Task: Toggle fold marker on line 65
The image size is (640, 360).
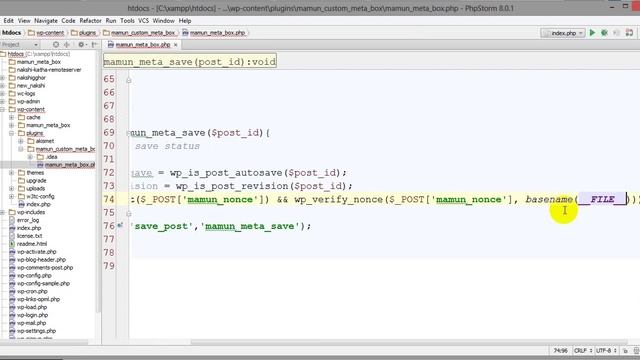Action: click(x=129, y=80)
